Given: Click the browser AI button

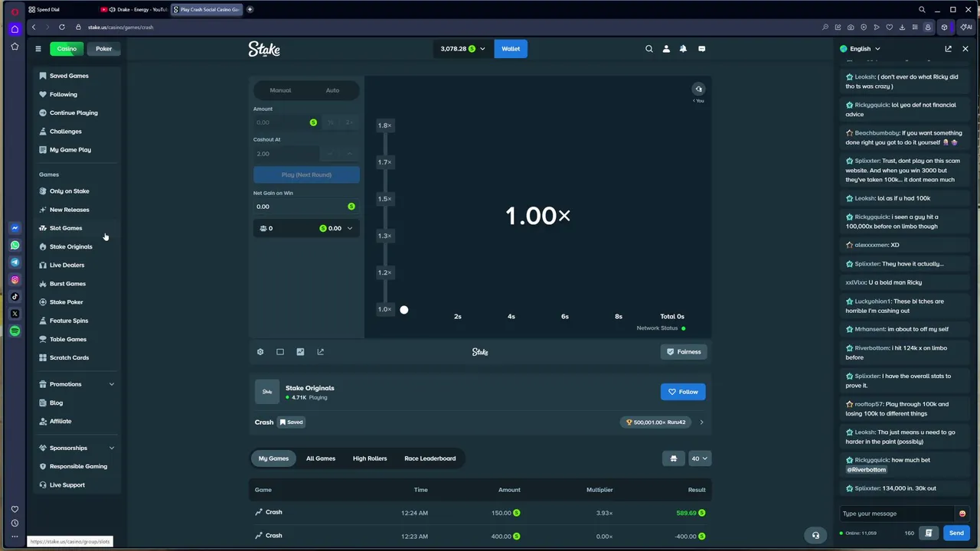Looking at the screenshot, I should click(x=966, y=27).
